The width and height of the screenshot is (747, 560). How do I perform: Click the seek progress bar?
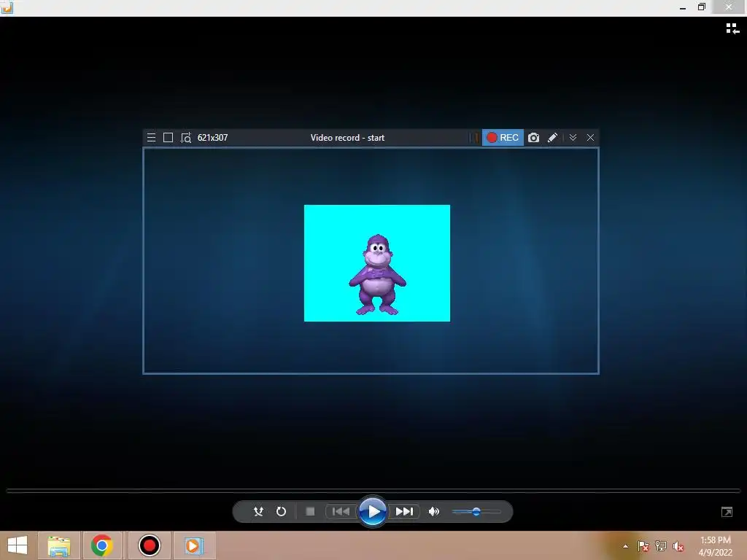coord(373,490)
